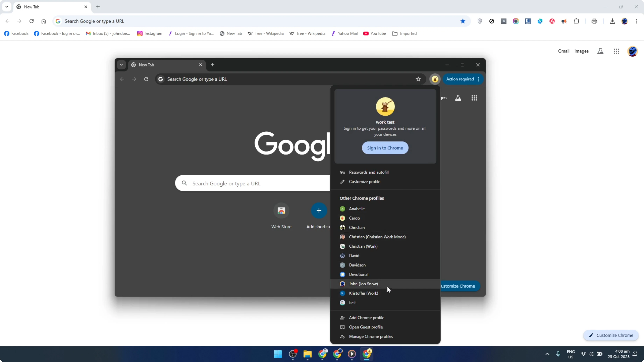Open the Google apps grid launcher
644x362 pixels.
[x=617, y=51]
